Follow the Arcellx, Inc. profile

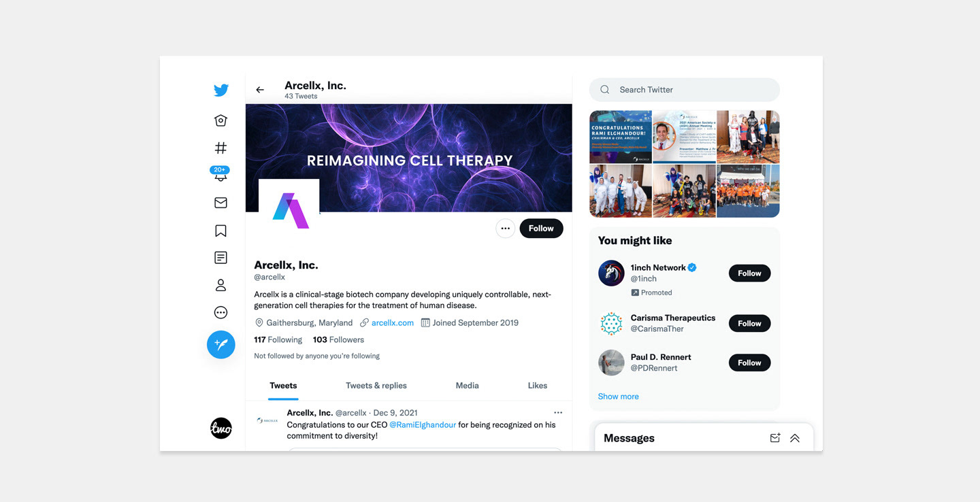pos(541,229)
